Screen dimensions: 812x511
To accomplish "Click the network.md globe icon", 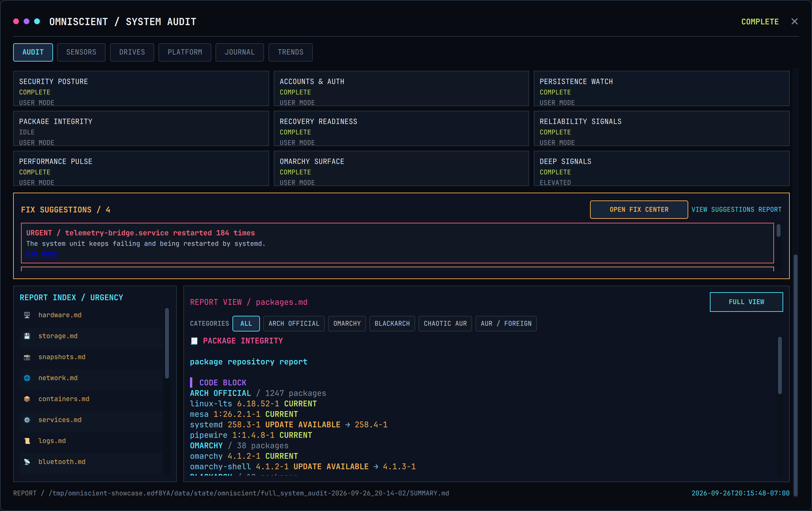I will [x=27, y=378].
